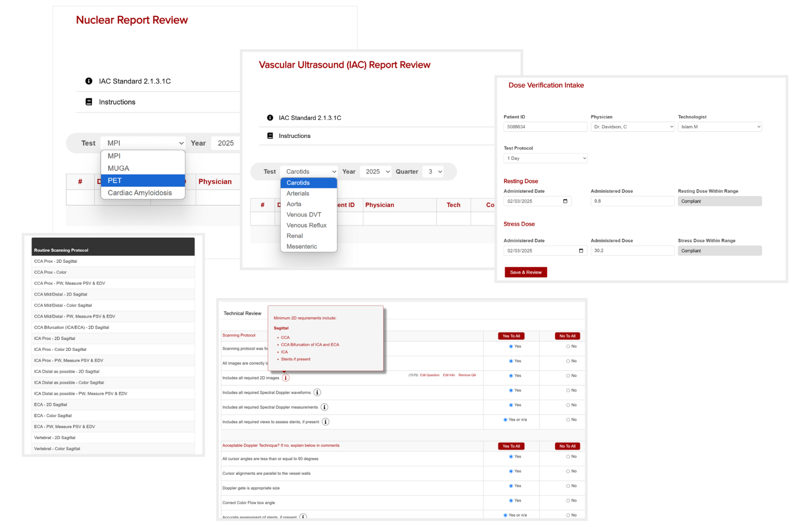The width and height of the screenshot is (799, 532).
Task: Click No To All for Scanning Protocol section
Action: [567, 336]
